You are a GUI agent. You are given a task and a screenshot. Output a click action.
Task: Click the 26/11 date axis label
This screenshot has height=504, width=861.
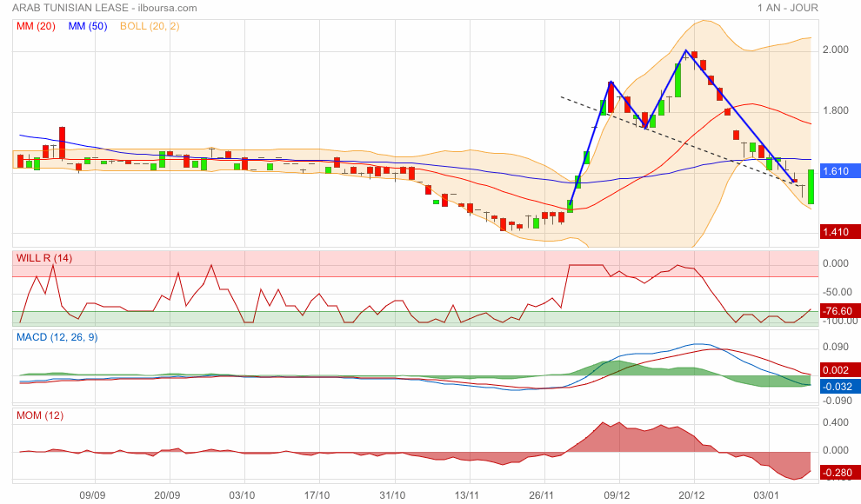tap(542, 495)
